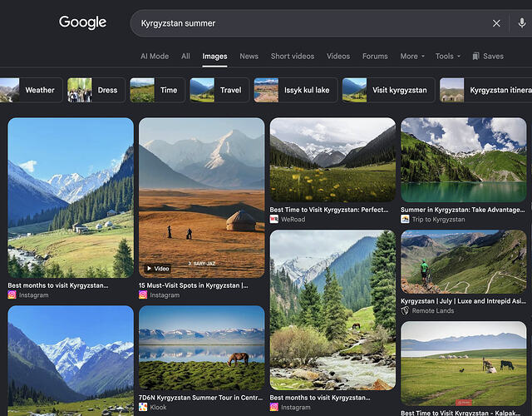The width and height of the screenshot is (532, 416).
Task: Click 'Best months to visit Kyrgyzstan...' under first image
Action: [58, 285]
